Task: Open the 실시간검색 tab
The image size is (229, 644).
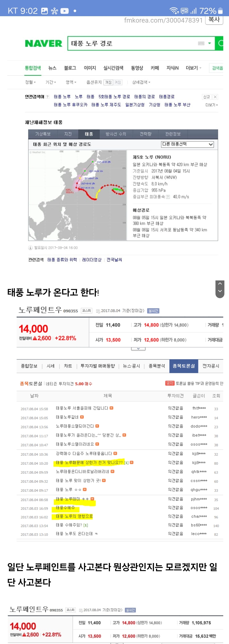Action: pos(113,68)
